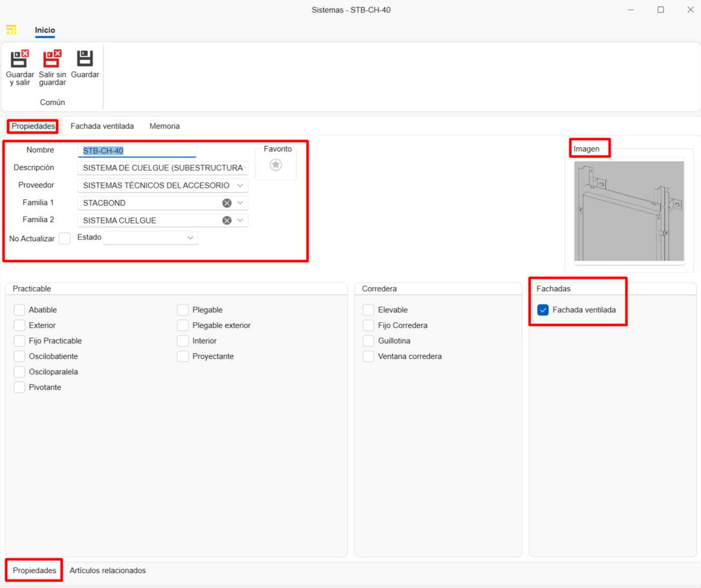Click the Guardar y salir icon

(19, 59)
